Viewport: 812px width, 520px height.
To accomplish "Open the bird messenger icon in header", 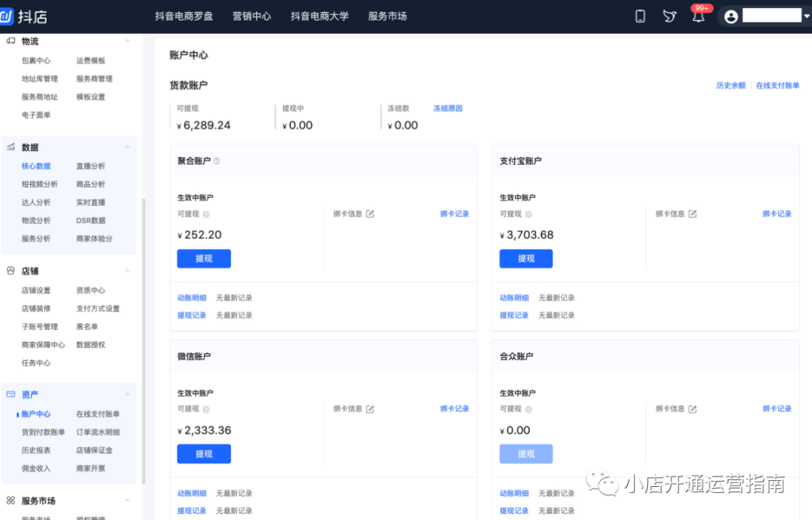I will pyautogui.click(x=670, y=17).
